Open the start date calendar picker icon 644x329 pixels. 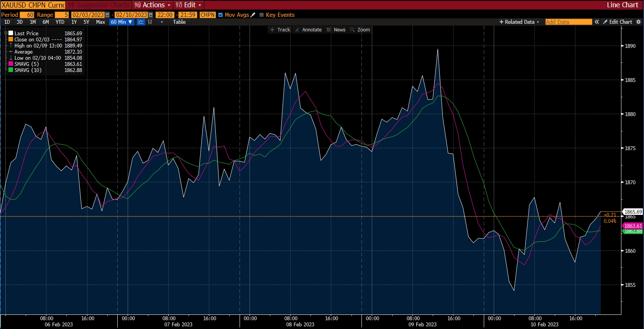(107, 15)
